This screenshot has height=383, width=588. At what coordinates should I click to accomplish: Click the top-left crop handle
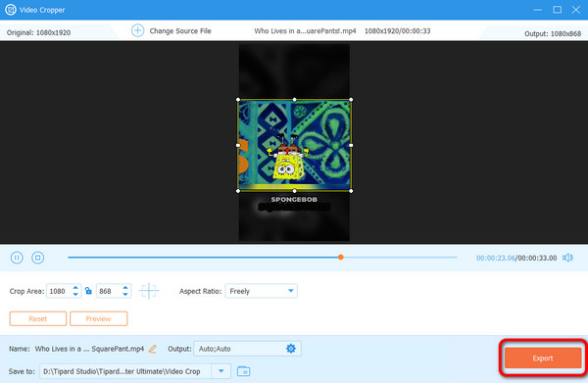click(x=238, y=100)
